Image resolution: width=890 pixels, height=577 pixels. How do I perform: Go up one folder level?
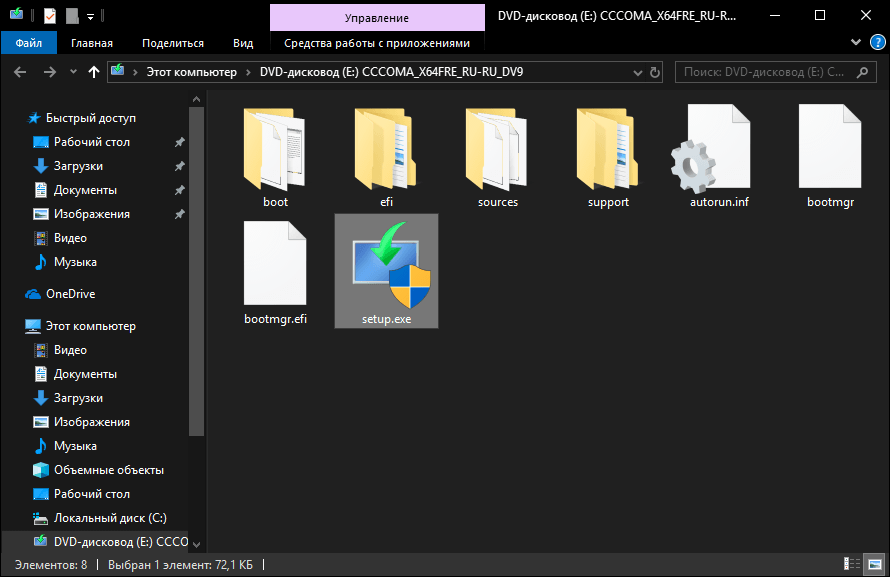(94, 72)
